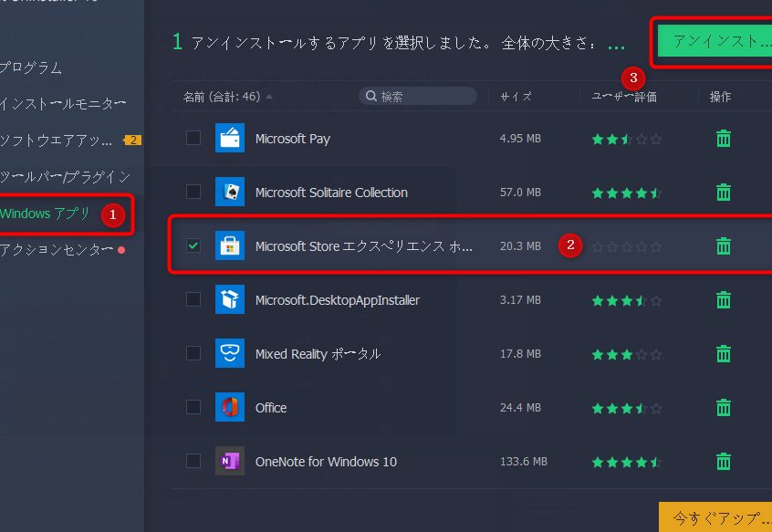The image size is (772, 532).
Task: Check the Microsoft.DesktopAppInstaller checkbox
Action: pos(193,299)
